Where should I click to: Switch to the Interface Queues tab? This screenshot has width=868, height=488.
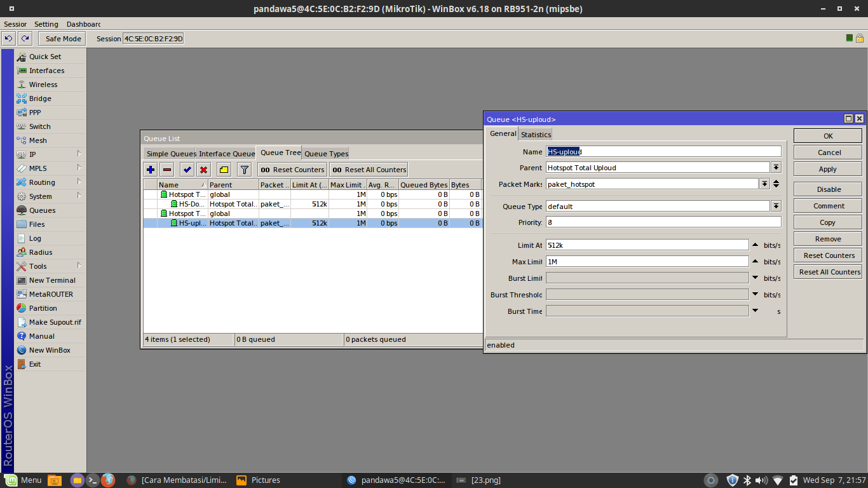click(x=227, y=154)
